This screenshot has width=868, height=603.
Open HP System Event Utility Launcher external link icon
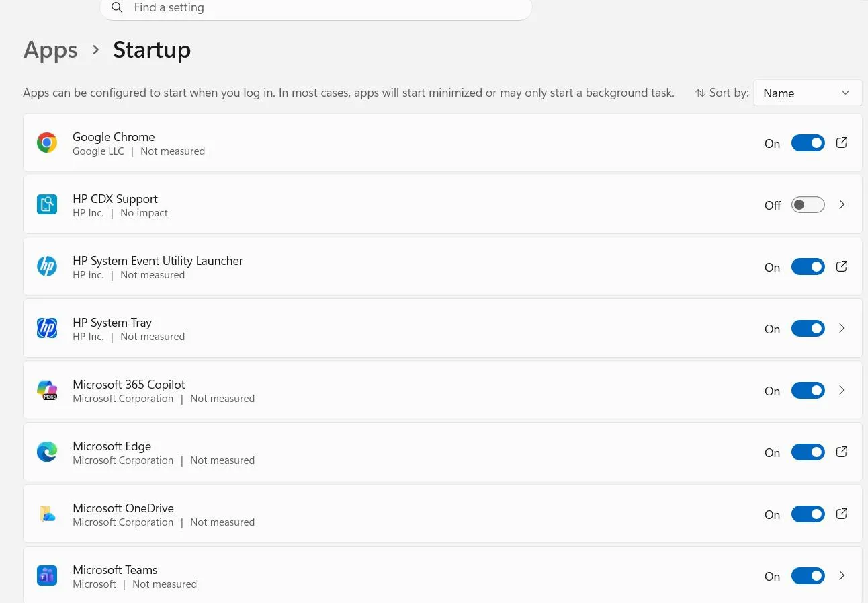pos(842,266)
